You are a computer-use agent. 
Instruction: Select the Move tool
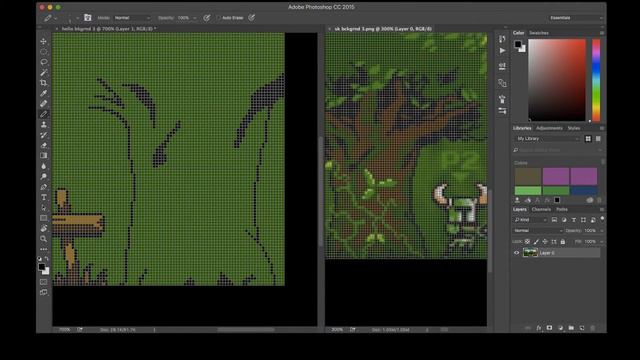(x=44, y=41)
